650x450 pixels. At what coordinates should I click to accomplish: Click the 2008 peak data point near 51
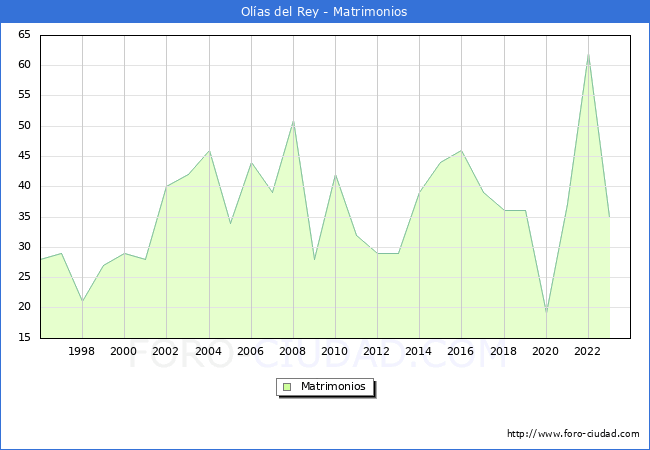[x=293, y=121]
